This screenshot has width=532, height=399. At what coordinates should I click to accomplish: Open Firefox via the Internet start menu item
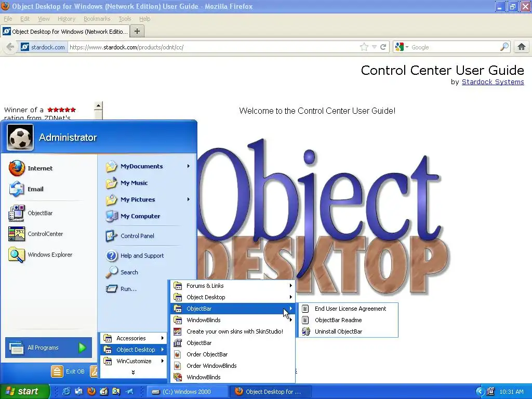[31, 168]
